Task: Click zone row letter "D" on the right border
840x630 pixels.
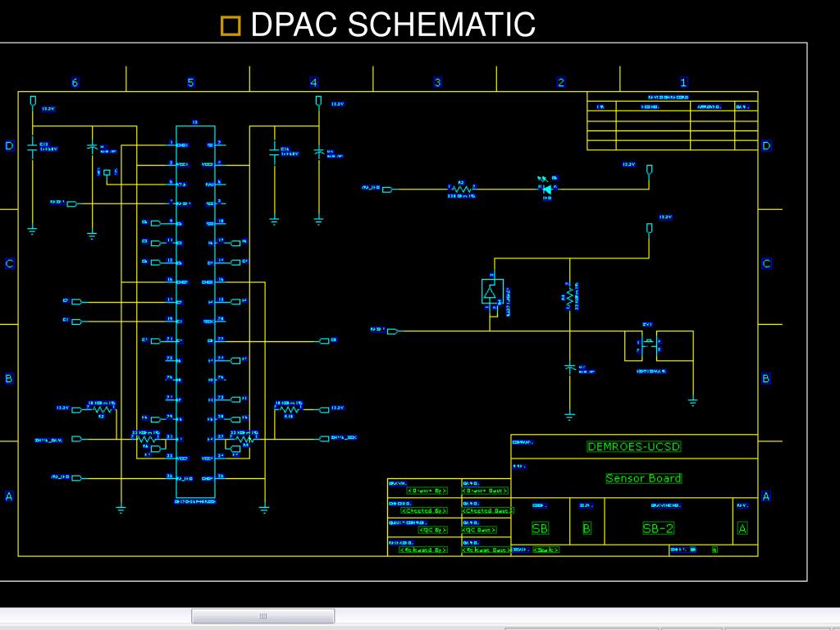Action: [x=766, y=146]
